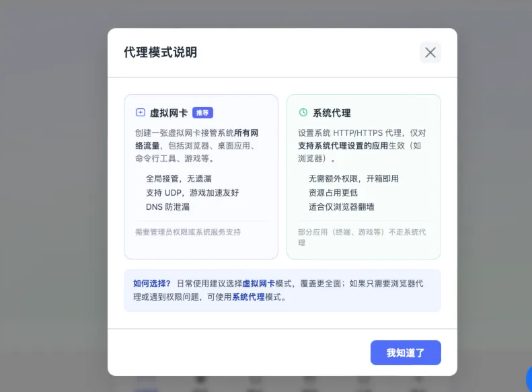This screenshot has height=392, width=532.
Task: Confirm with the 我知道了 button
Action: tap(406, 352)
